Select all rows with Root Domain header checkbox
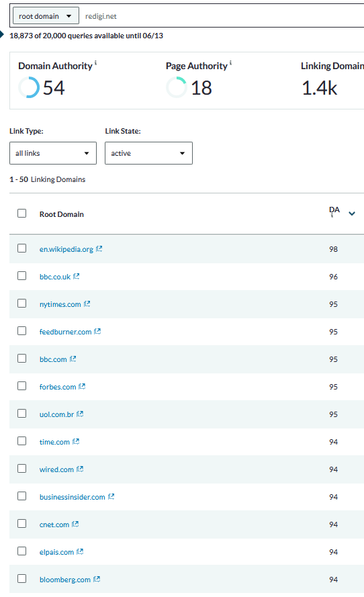This screenshot has height=597, width=364. point(21,214)
